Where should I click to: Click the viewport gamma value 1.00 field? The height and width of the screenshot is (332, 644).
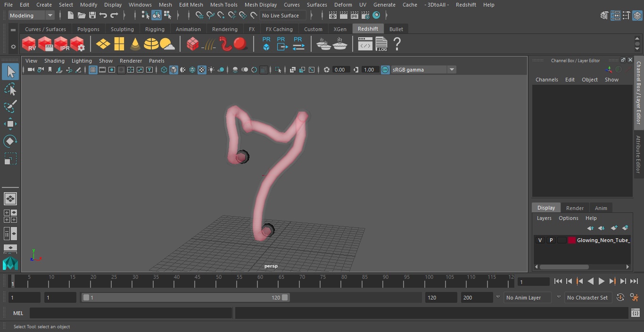click(x=369, y=70)
